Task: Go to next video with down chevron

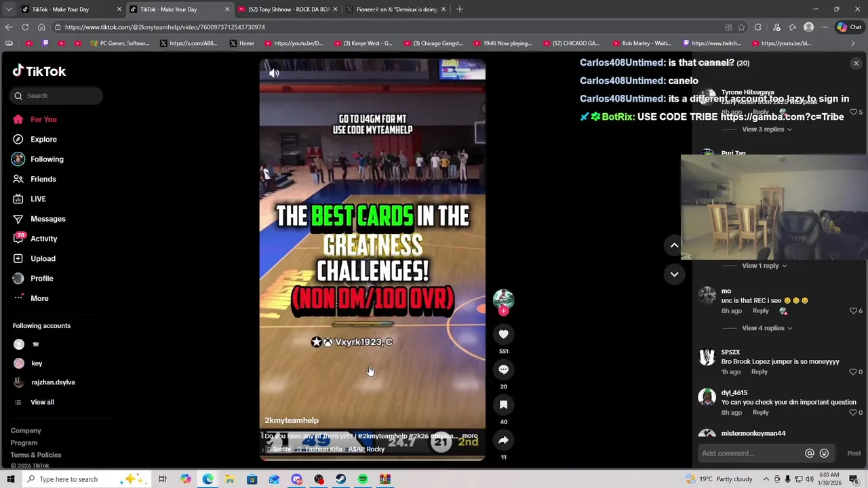Action: coord(674,274)
